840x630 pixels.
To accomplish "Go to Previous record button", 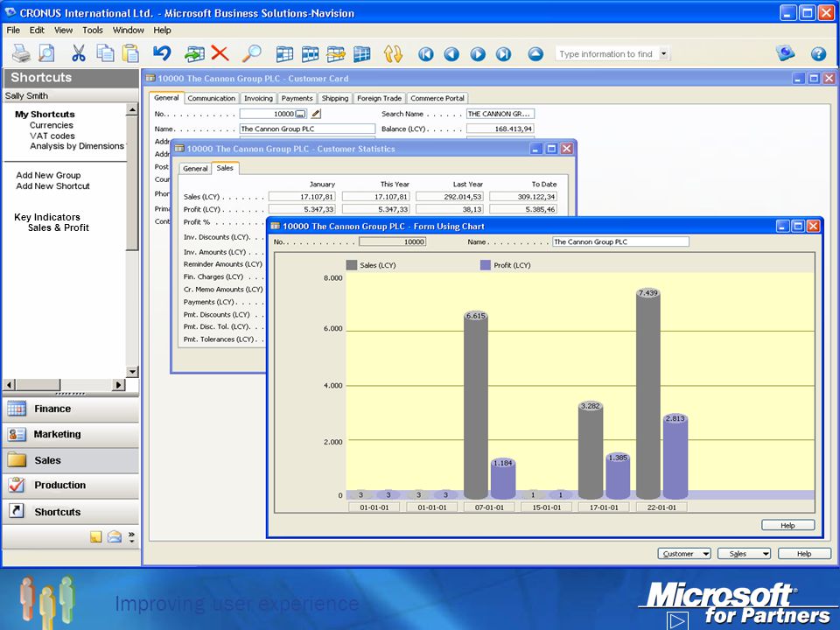I will (451, 54).
